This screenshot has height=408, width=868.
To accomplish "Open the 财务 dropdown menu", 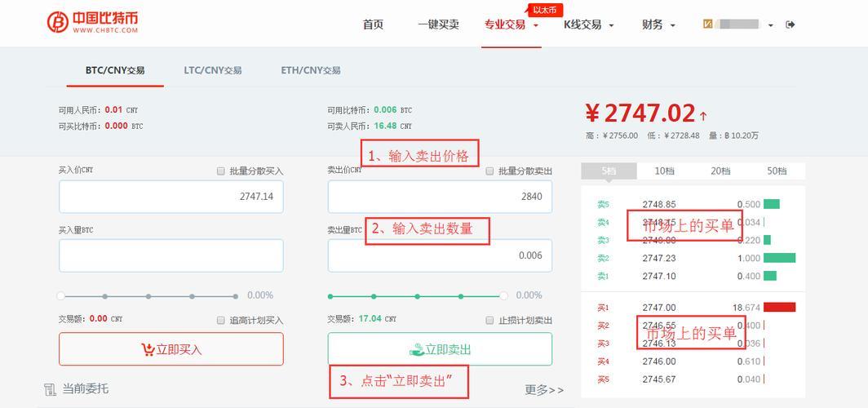I will (x=659, y=24).
